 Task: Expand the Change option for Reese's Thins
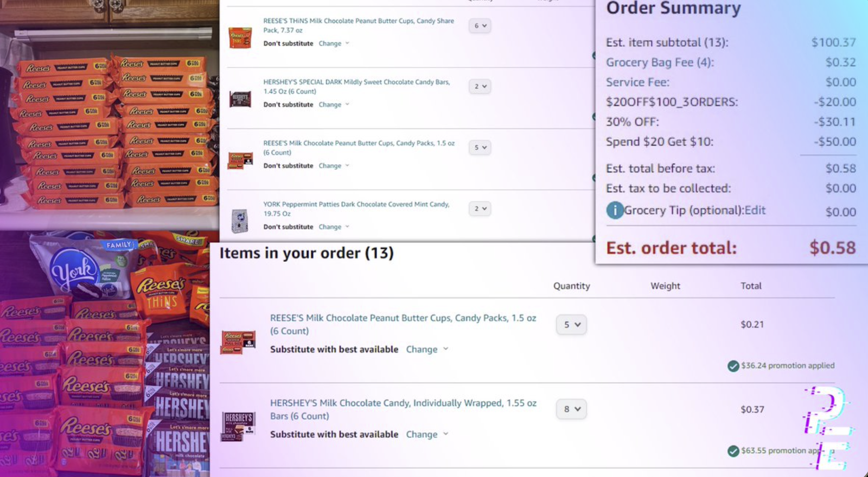tap(334, 43)
